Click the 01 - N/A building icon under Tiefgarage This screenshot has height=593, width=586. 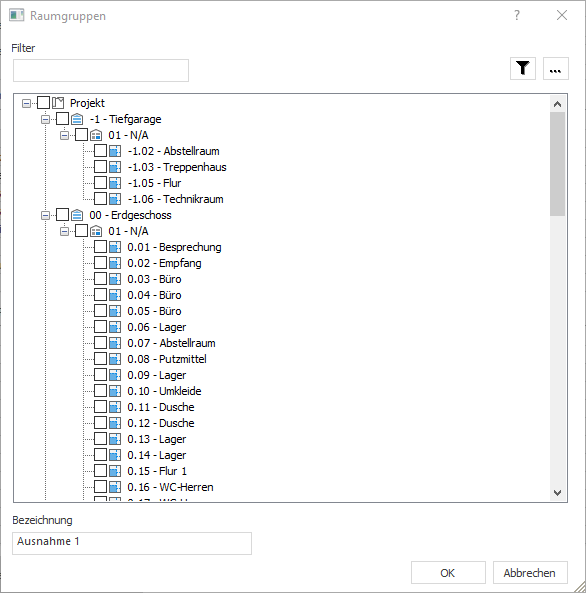pyautogui.click(x=96, y=135)
